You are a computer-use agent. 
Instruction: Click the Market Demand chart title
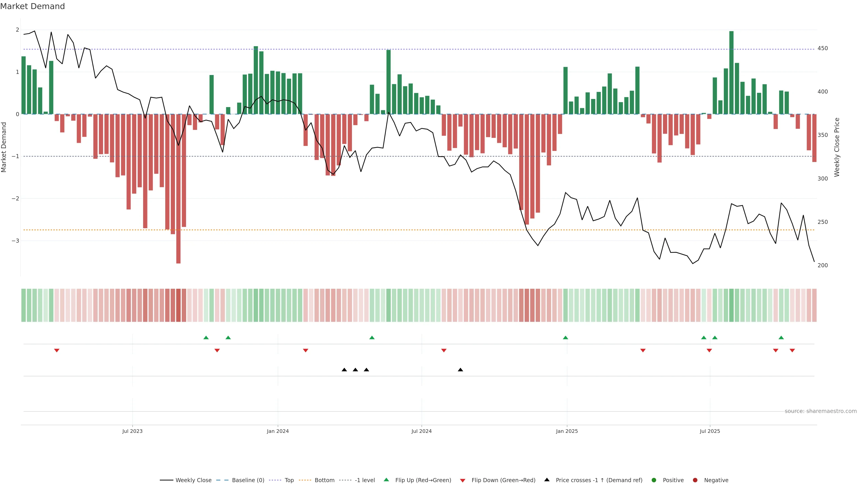tap(32, 6)
